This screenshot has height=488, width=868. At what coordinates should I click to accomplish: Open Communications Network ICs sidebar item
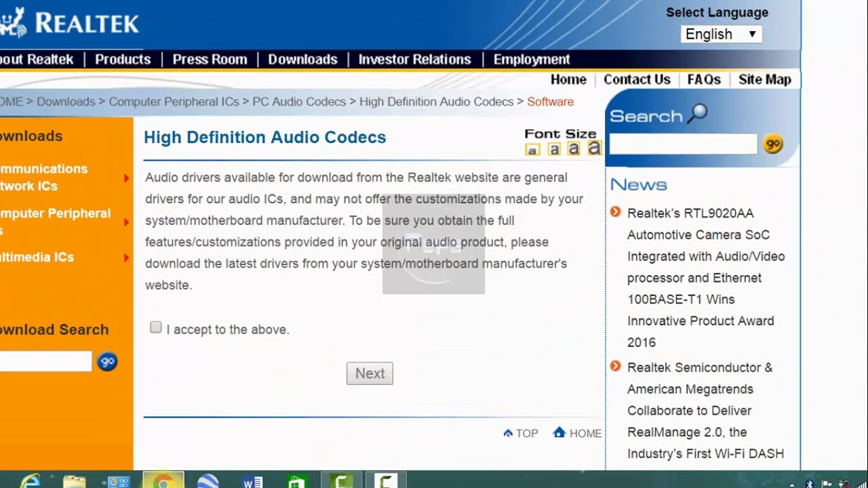[x=44, y=178]
